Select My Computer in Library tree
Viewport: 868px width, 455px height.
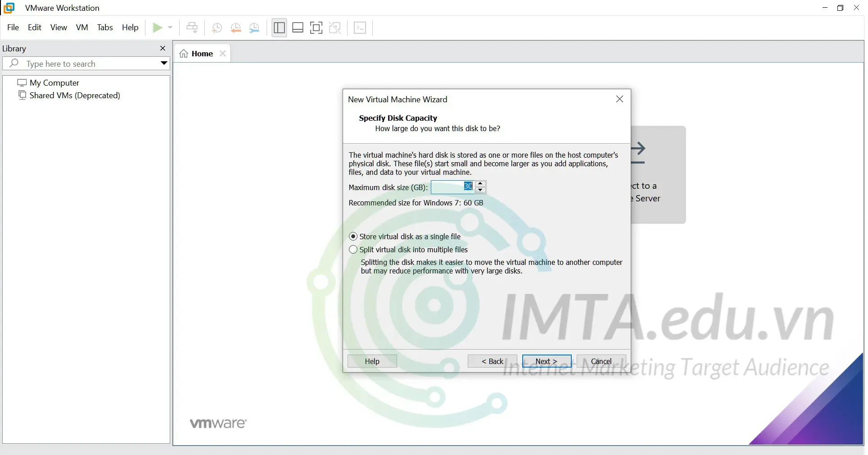54,83
